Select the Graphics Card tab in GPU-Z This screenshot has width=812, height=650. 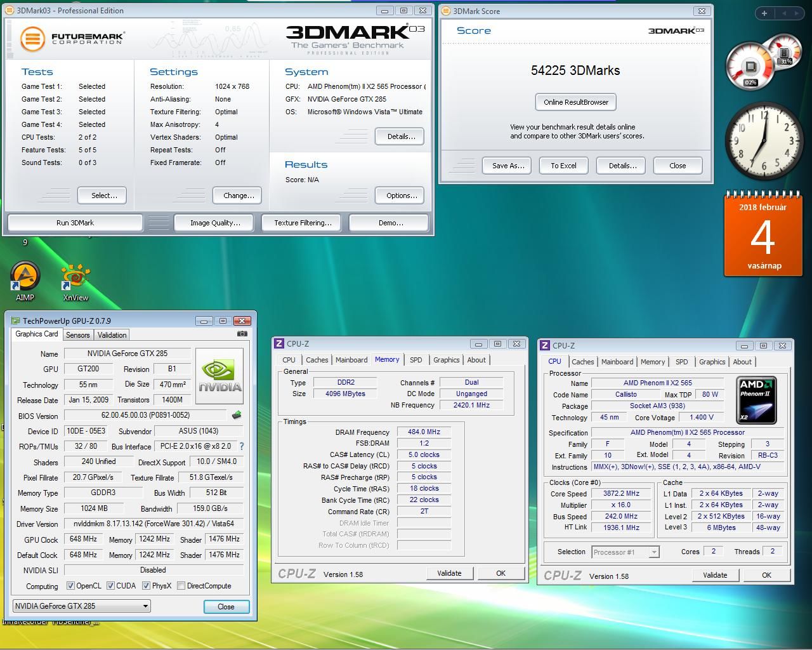[x=37, y=334]
